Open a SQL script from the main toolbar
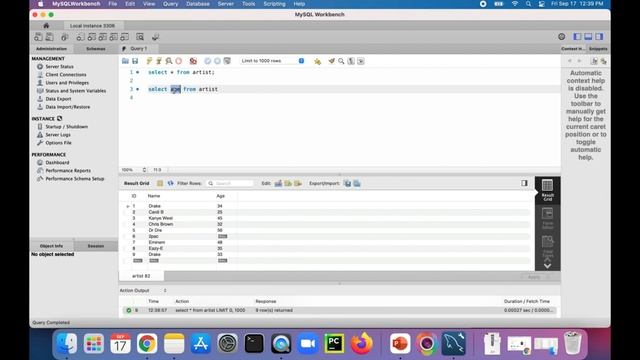This screenshot has width=640, height=360. pos(49,37)
